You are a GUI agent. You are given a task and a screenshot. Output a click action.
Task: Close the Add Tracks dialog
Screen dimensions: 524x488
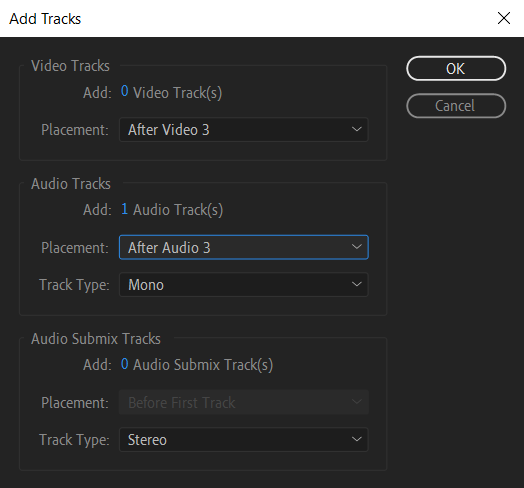[x=504, y=18]
